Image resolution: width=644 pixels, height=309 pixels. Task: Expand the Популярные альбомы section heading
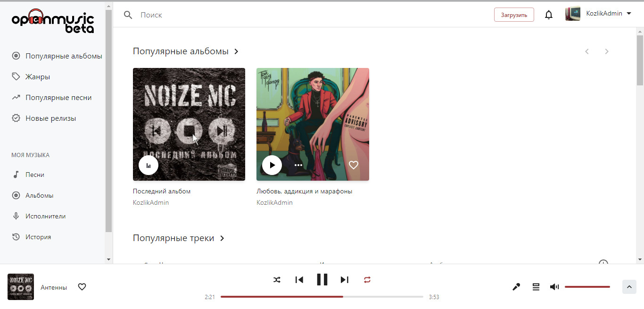click(186, 51)
